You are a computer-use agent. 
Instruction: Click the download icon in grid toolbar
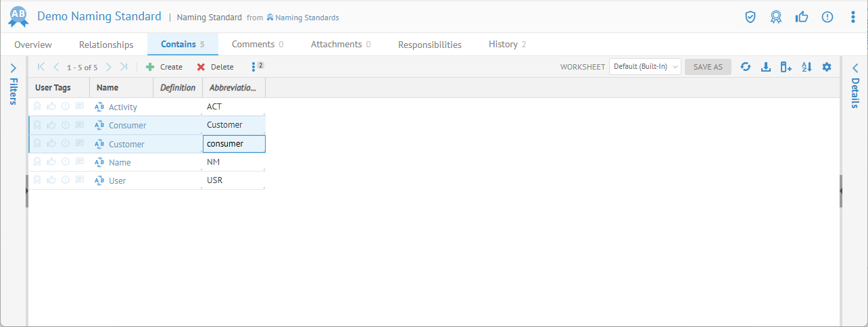click(766, 67)
